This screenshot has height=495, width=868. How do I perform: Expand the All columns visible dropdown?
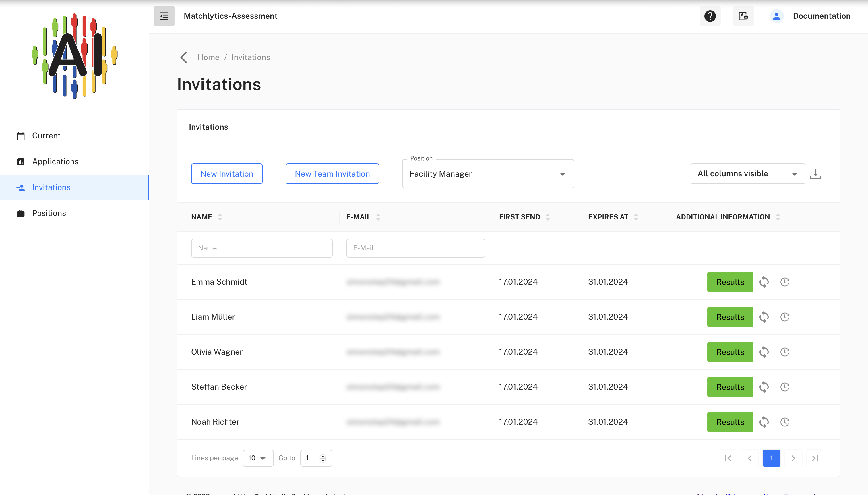(748, 174)
